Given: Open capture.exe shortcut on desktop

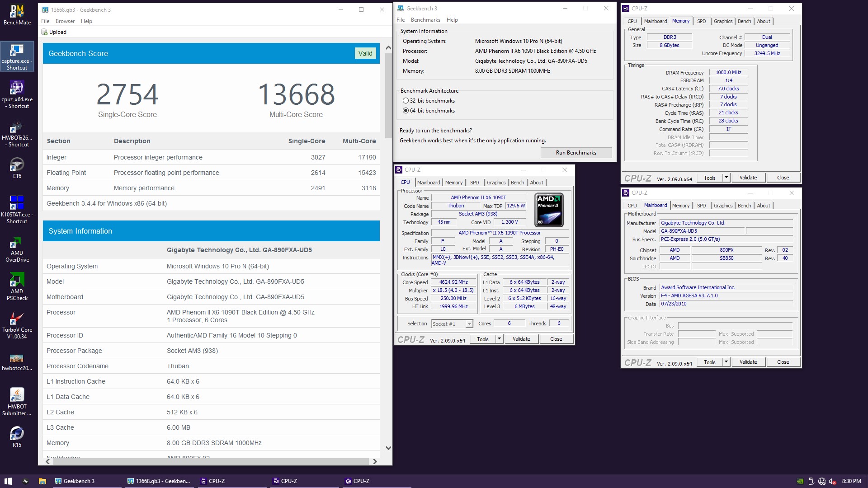Looking at the screenshot, I should point(17,56).
